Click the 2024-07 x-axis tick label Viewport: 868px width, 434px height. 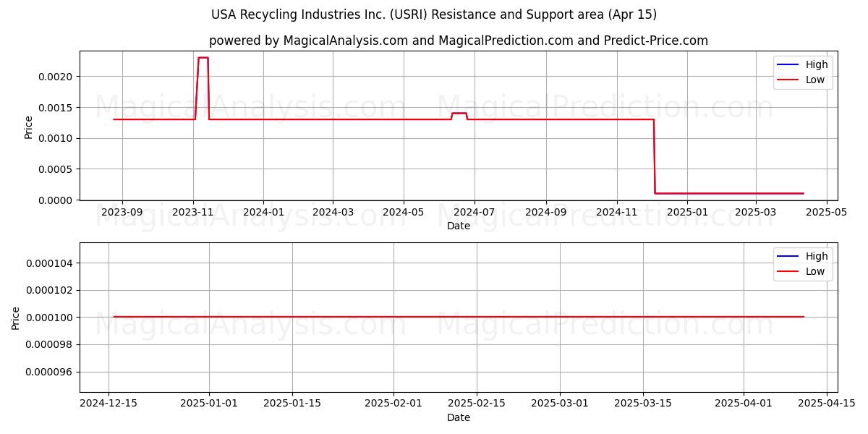[x=474, y=213]
